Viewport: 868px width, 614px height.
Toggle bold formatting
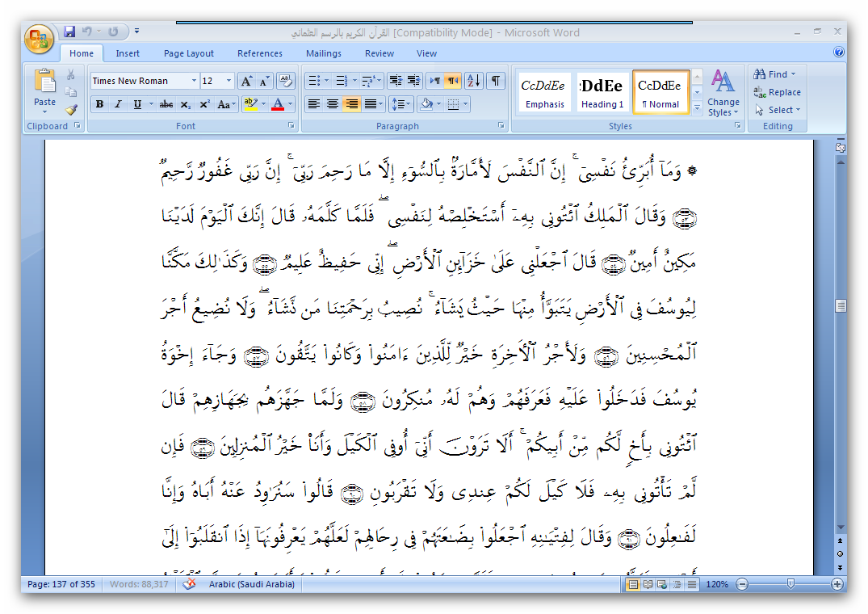pos(99,104)
